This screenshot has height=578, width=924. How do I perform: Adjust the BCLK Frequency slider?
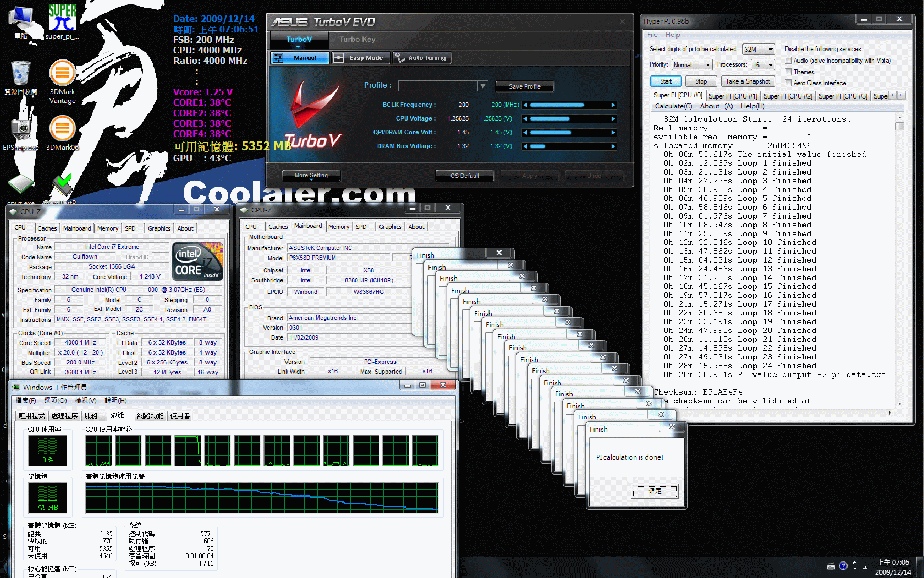click(x=569, y=105)
